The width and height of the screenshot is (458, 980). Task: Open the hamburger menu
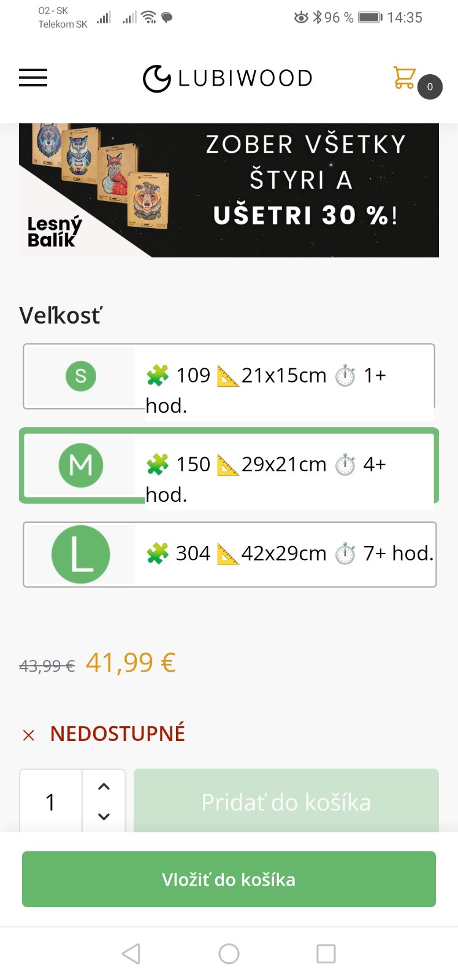(x=33, y=78)
